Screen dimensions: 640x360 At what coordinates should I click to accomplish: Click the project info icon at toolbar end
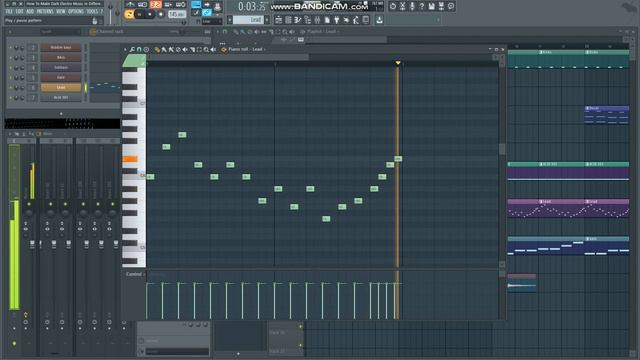pos(451,6)
